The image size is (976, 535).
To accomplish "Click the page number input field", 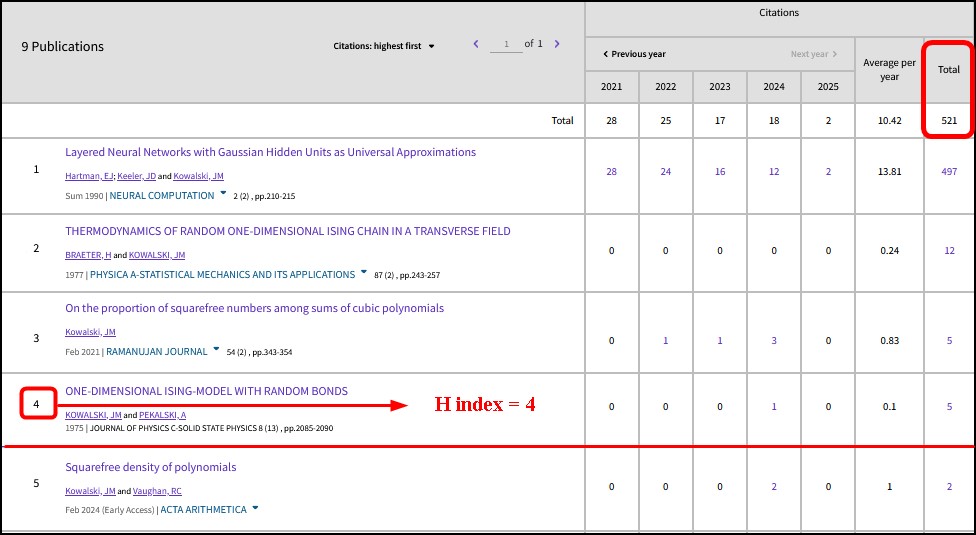I will pyautogui.click(x=506, y=44).
